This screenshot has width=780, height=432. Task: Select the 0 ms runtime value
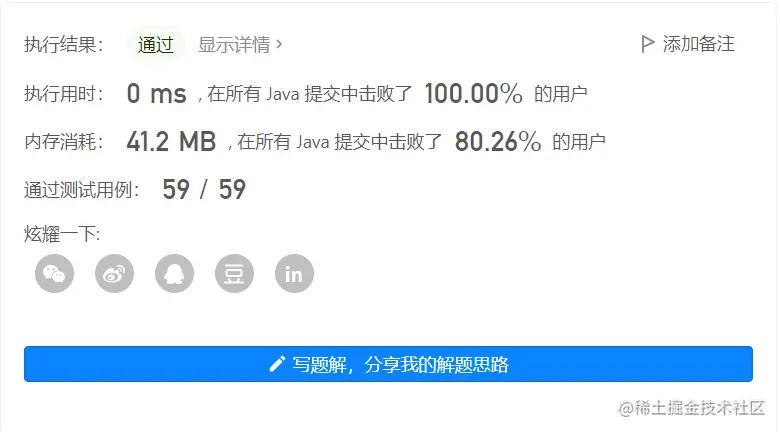tap(157, 93)
